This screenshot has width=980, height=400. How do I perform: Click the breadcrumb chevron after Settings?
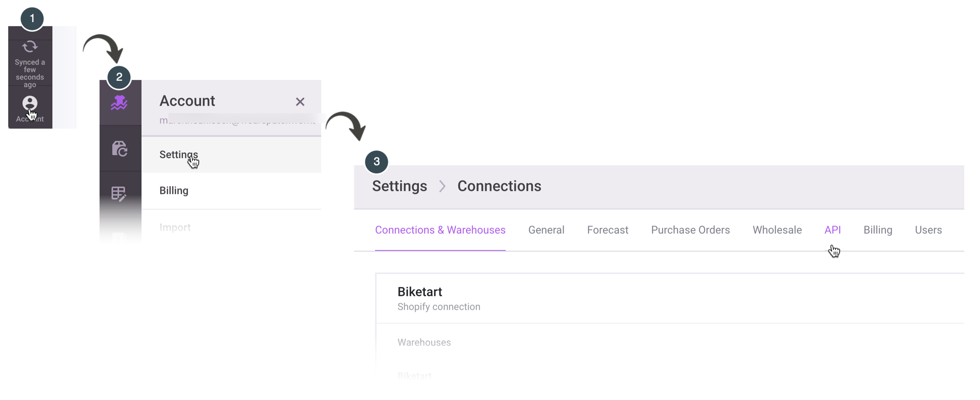point(442,186)
